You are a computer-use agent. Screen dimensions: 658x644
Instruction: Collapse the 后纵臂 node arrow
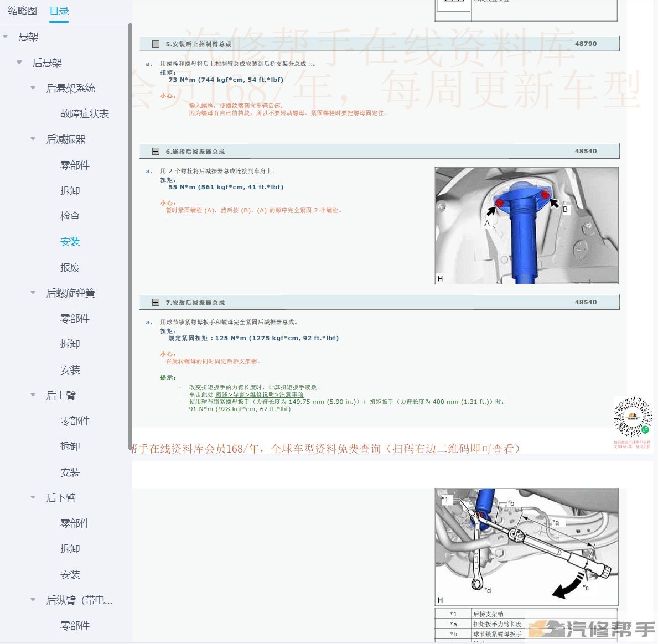pos(33,600)
